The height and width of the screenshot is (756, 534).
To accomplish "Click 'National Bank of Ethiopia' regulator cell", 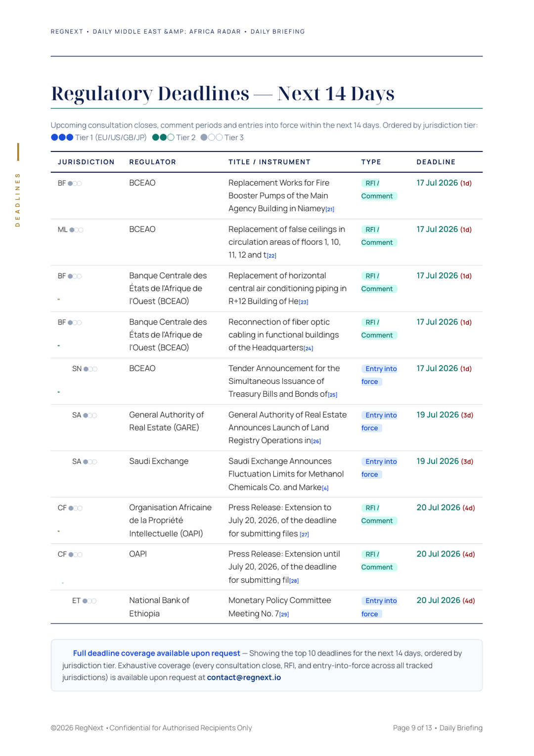I will click(159, 607).
